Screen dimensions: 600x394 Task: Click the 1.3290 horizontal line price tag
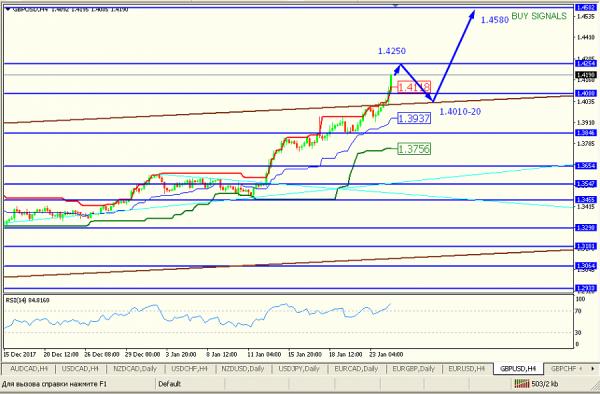585,228
